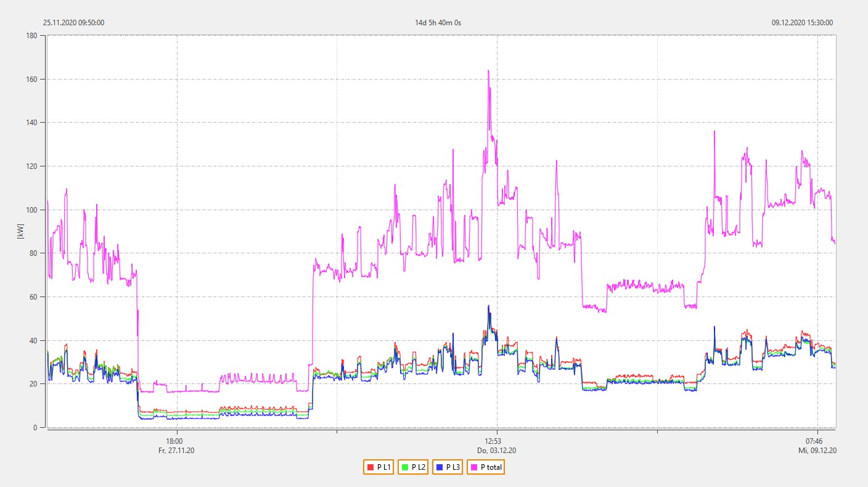Click the Fr, 27.11.20 date label
Screen dimensions: 868x487
pos(176,451)
